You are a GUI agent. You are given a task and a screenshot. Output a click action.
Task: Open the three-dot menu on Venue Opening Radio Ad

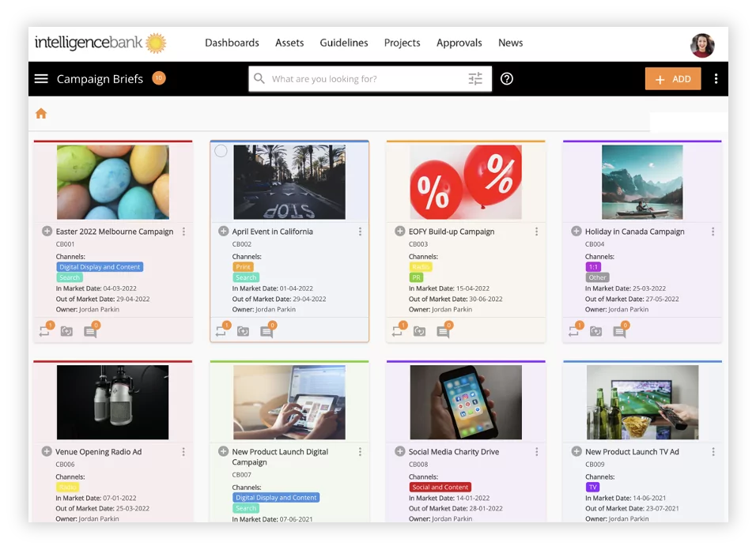click(x=183, y=452)
